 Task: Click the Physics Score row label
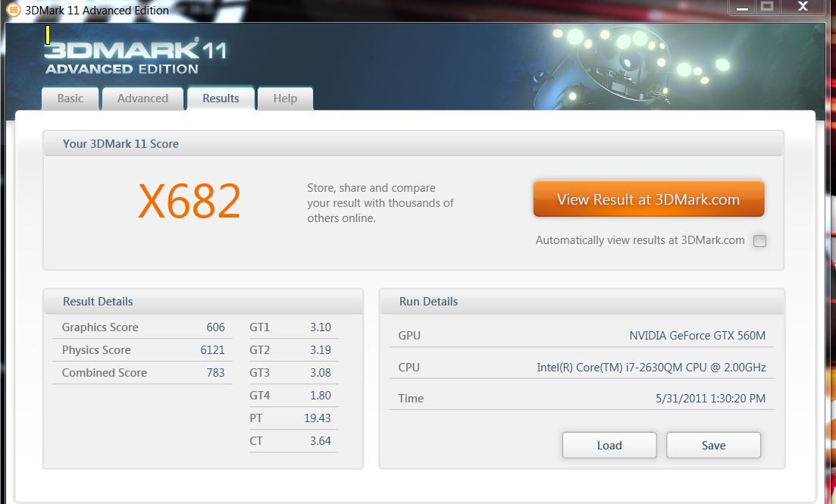[x=96, y=350]
